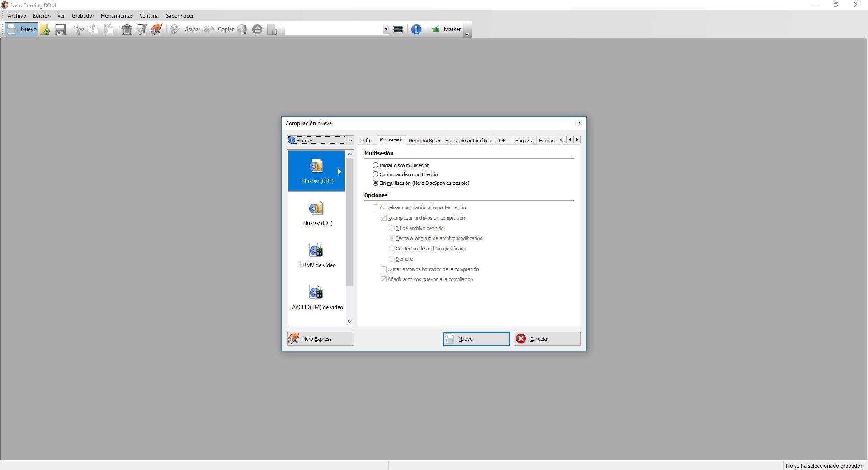This screenshot has height=470, width=868.
Task: Open the recorder selection combo box in toolbar
Action: (x=336, y=29)
